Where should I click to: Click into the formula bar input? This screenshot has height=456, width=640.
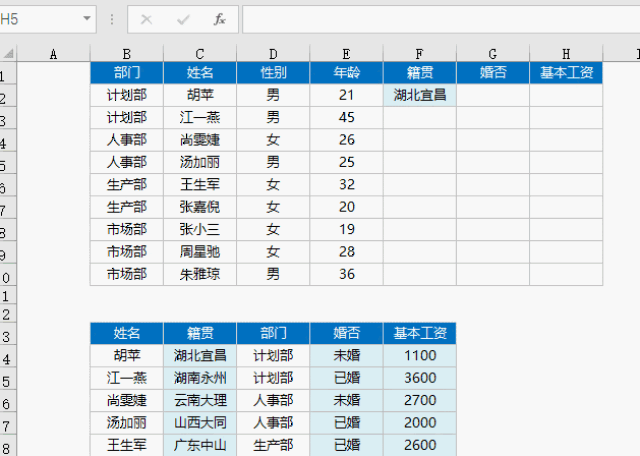click(441, 19)
